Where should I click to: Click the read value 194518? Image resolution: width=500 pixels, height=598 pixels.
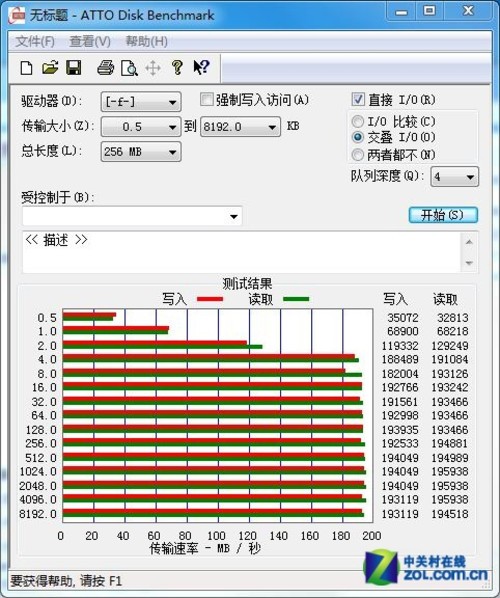(450, 513)
